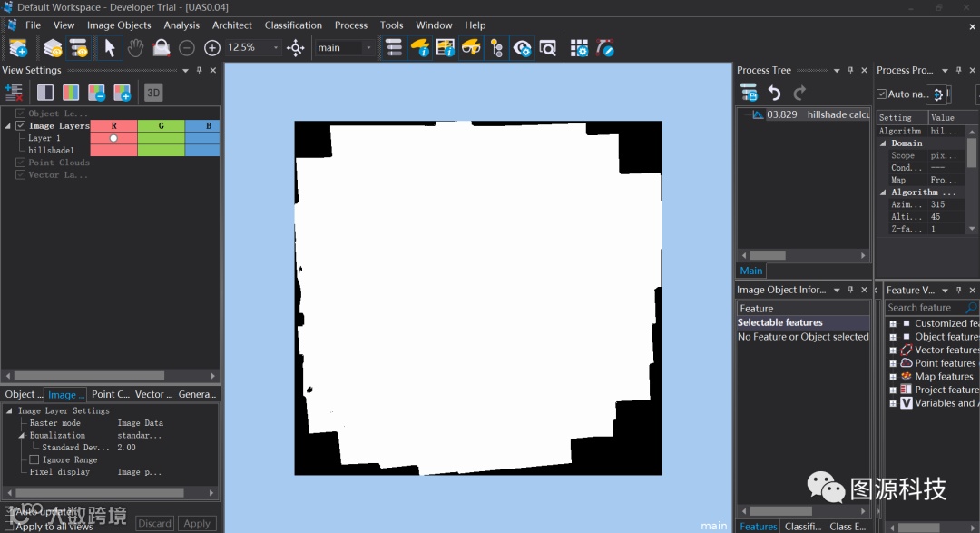Click the Apply button
The height and width of the screenshot is (533, 980).
click(197, 524)
